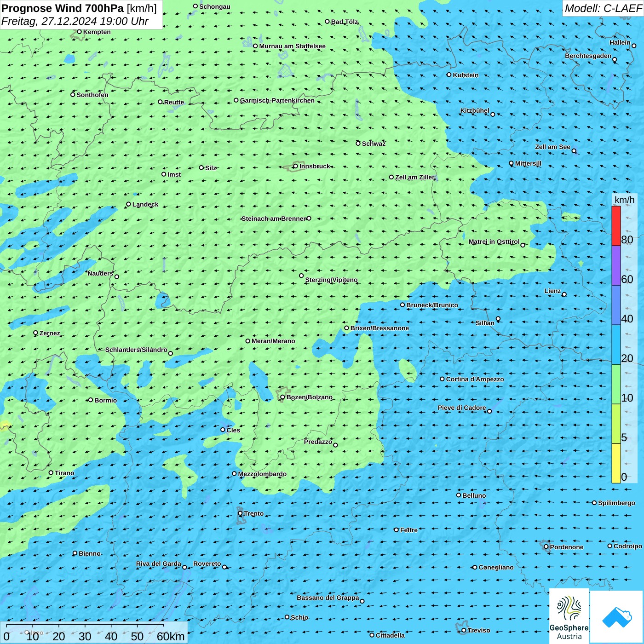The width and height of the screenshot is (644, 644).
Task: Click the Garmisch-Partenkirchen label
Action: [x=277, y=100]
